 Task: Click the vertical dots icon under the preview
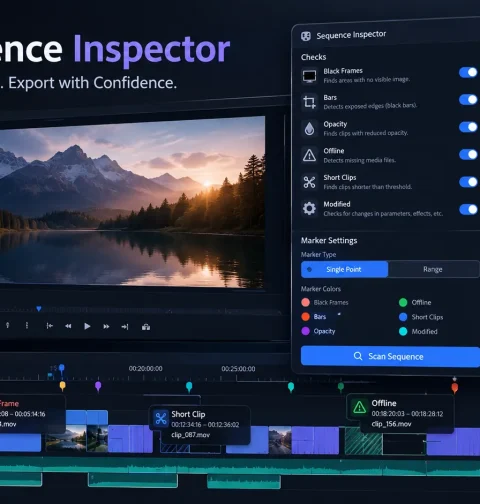[x=27, y=325]
